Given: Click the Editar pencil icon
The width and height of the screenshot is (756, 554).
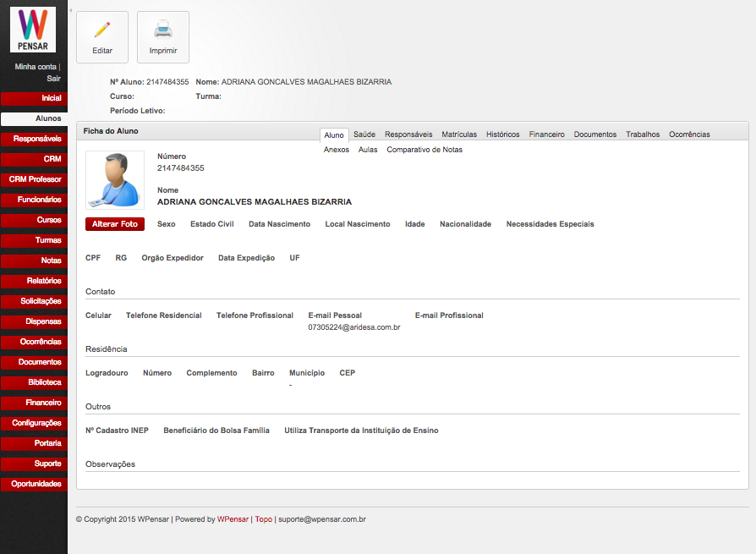Looking at the screenshot, I should click(x=102, y=30).
